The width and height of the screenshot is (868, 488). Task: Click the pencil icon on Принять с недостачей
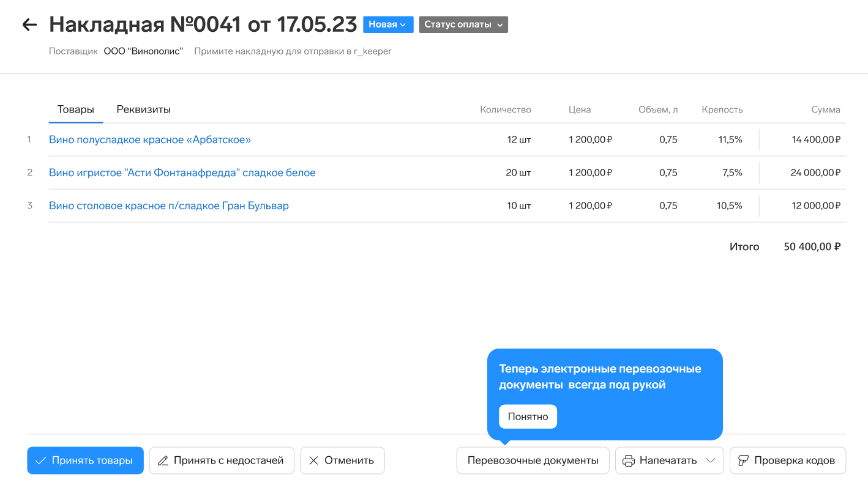point(163,460)
